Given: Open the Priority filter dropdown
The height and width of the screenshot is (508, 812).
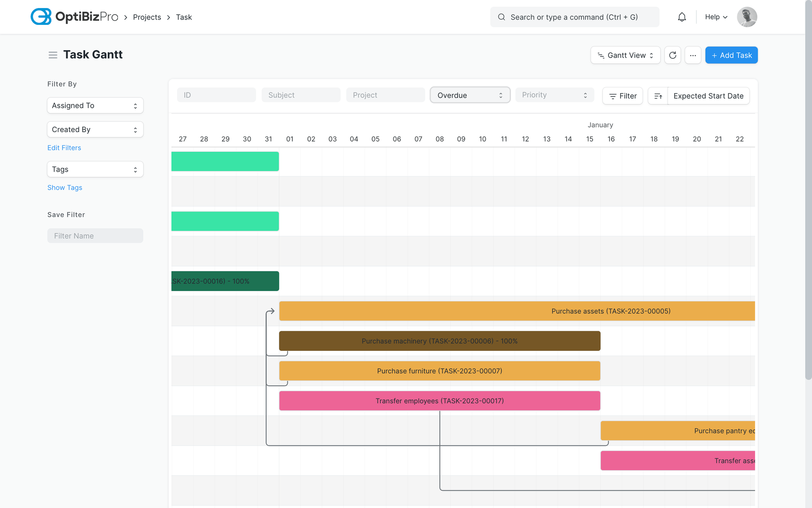Looking at the screenshot, I should coord(554,95).
